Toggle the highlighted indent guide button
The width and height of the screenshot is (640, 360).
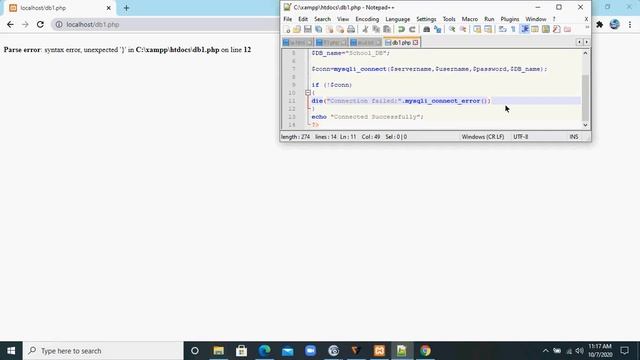524,29
